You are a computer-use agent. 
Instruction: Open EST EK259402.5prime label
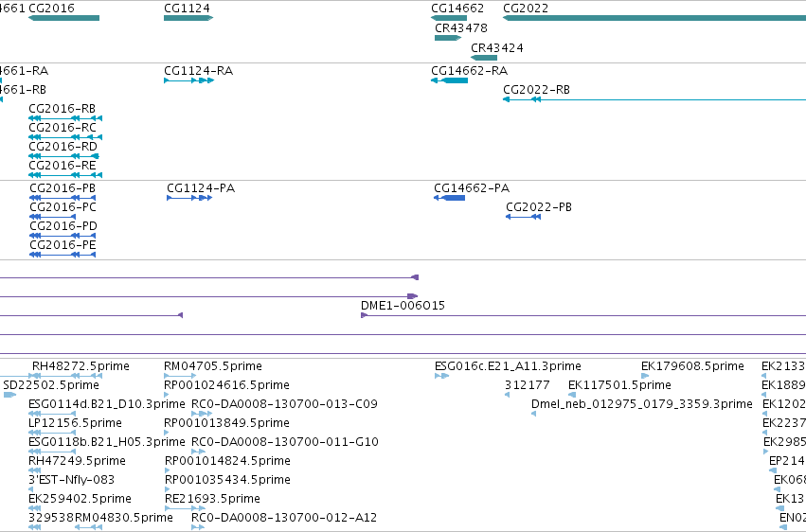coord(81,499)
